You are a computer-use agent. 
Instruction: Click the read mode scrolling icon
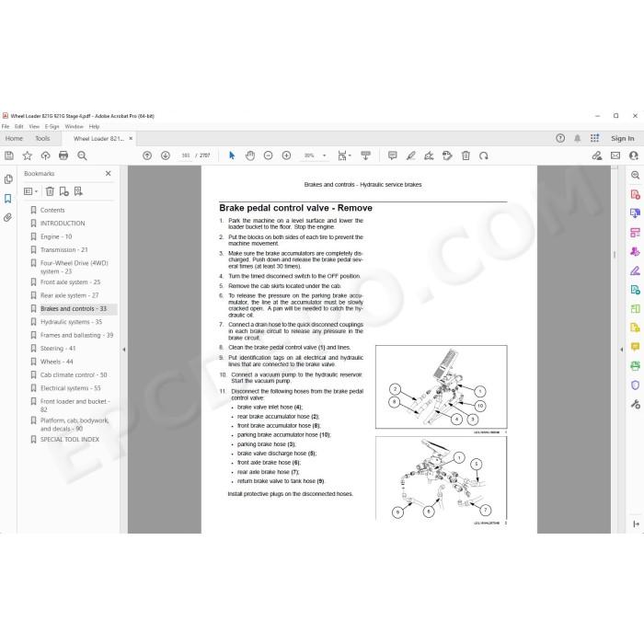(x=365, y=155)
